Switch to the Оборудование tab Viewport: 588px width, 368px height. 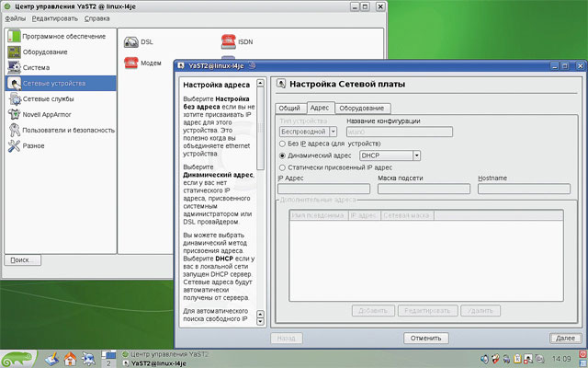362,109
